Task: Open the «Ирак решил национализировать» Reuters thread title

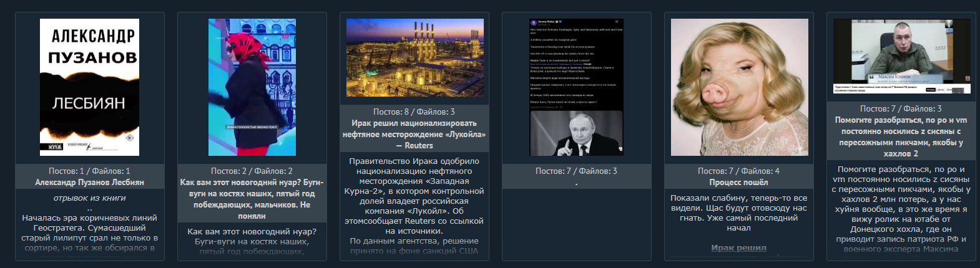Action: [414, 135]
